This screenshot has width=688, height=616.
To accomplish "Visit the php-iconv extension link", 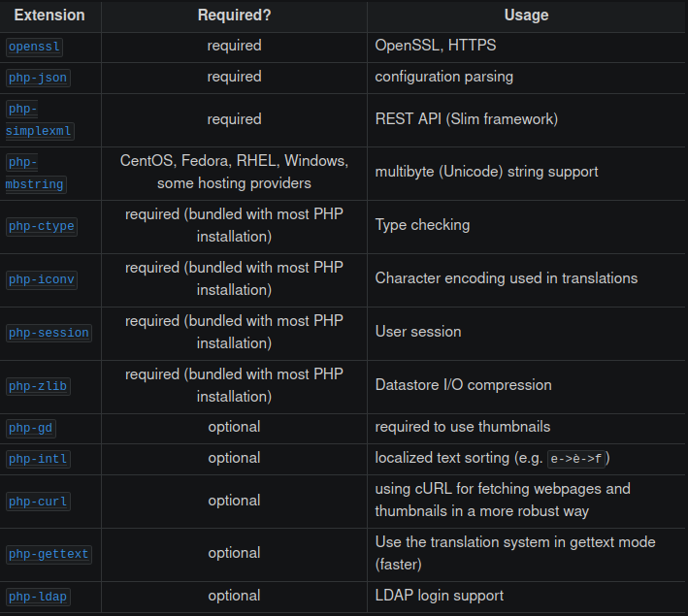I will 41,279.
